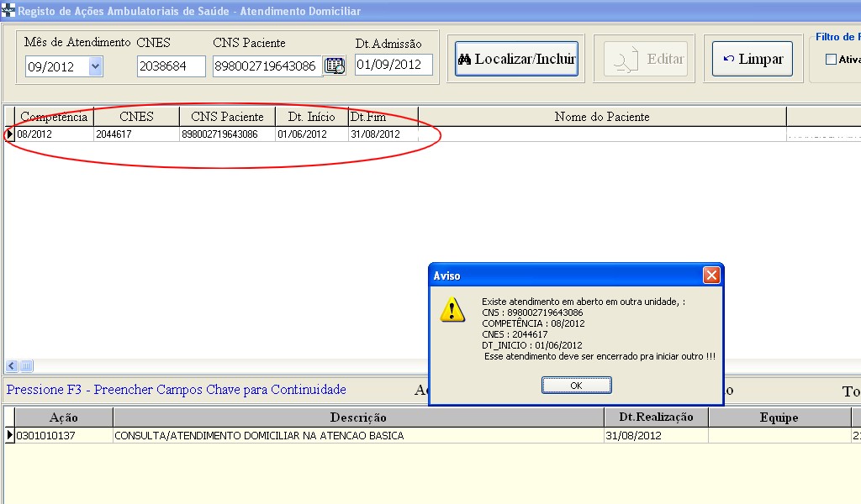
Task: Confirm the warning with OK
Action: pos(576,385)
